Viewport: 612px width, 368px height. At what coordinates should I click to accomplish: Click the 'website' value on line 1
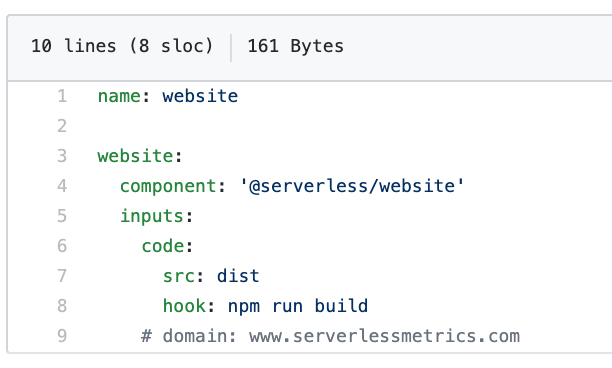coord(200,96)
